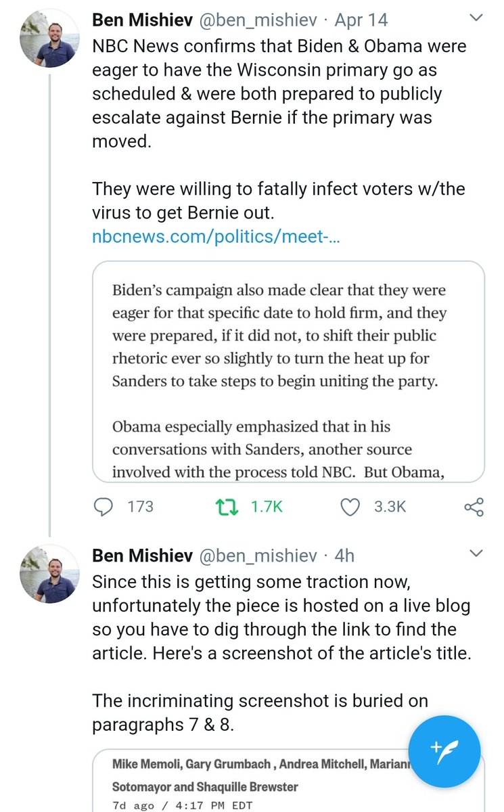Open @ben_mishiev handle on second tweet

tap(256, 556)
